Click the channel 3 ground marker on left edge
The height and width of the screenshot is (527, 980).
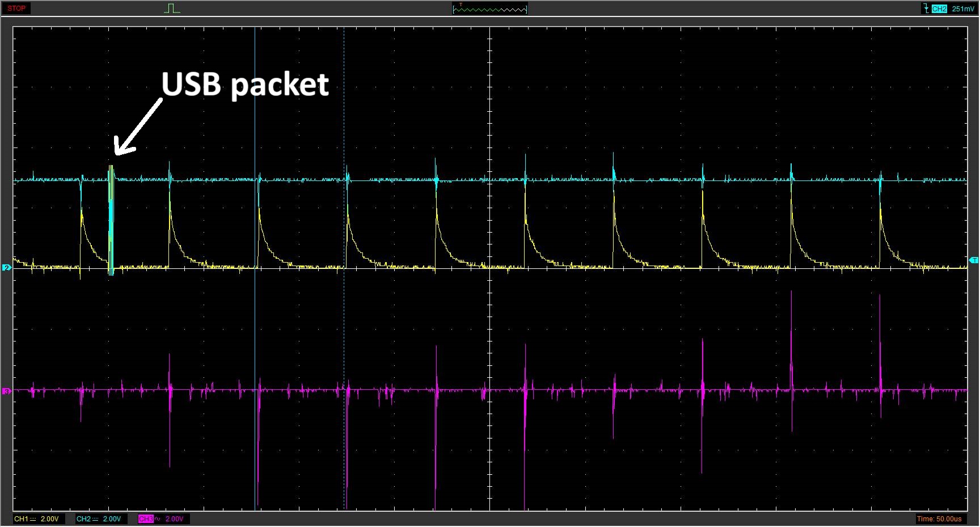coord(7,391)
